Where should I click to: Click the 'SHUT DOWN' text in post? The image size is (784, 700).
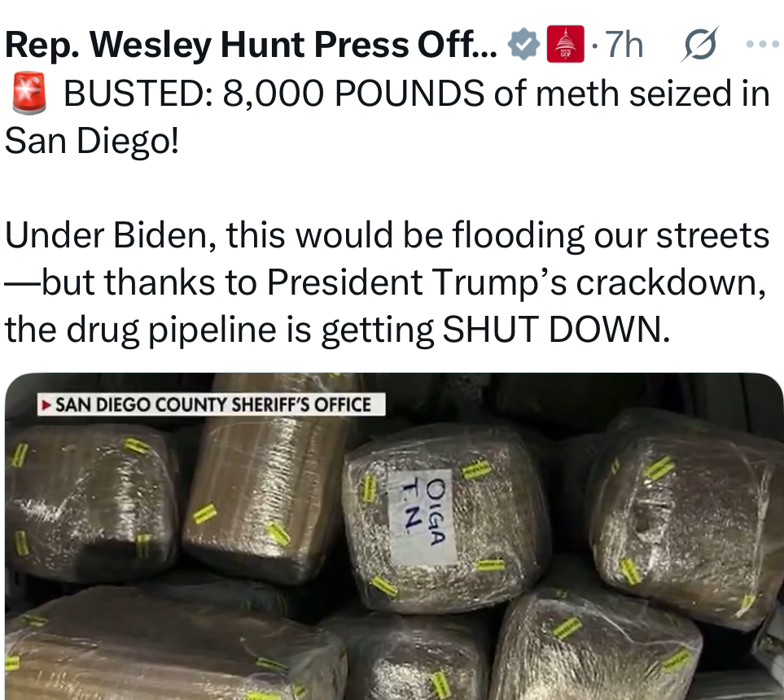[556, 330]
